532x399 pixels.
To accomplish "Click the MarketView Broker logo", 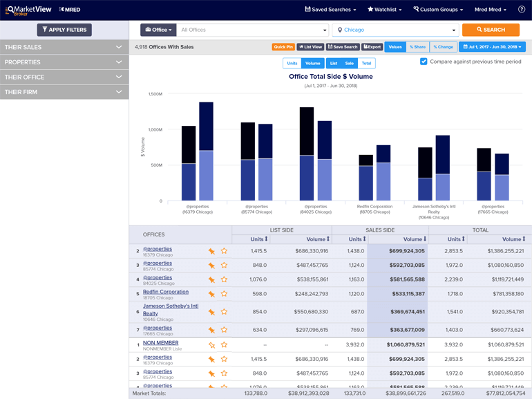I will point(28,10).
